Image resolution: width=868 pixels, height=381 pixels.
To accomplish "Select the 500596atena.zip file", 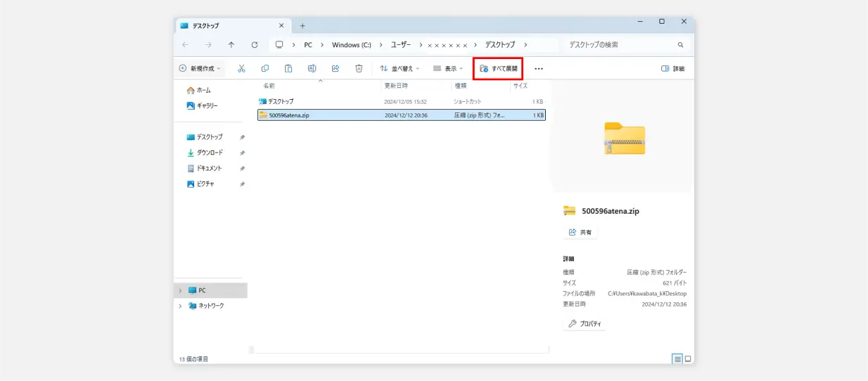I will (x=289, y=115).
